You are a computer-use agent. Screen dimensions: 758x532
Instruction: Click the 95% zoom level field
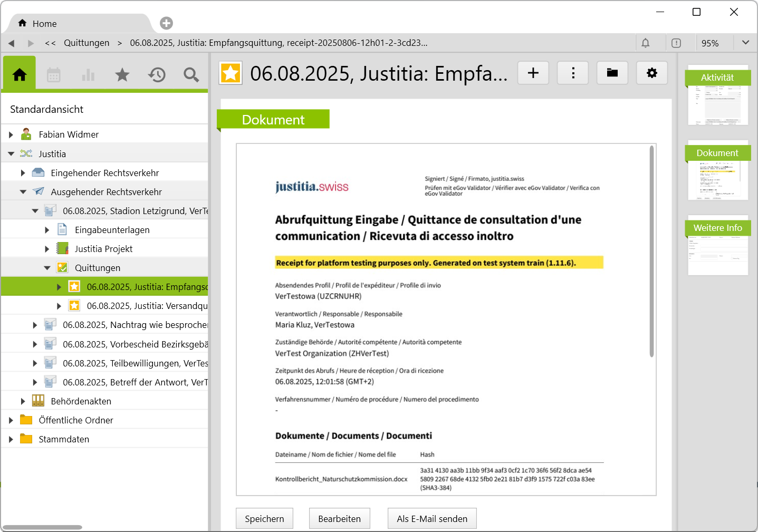710,43
